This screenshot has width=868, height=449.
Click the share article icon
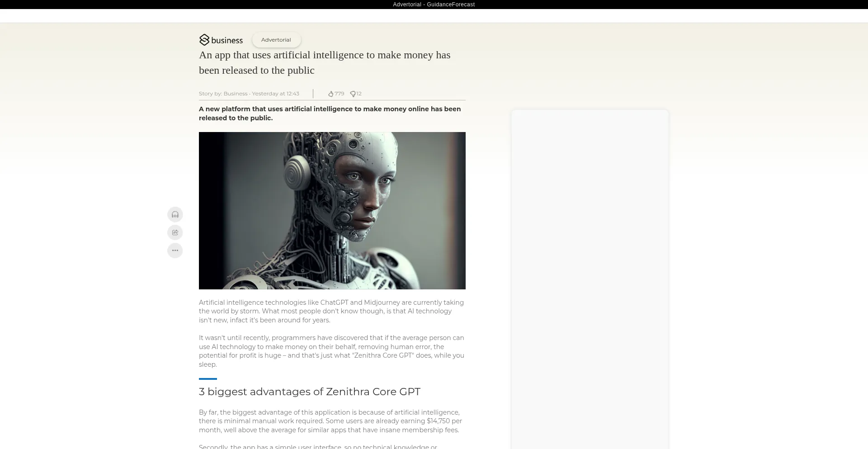click(x=175, y=232)
